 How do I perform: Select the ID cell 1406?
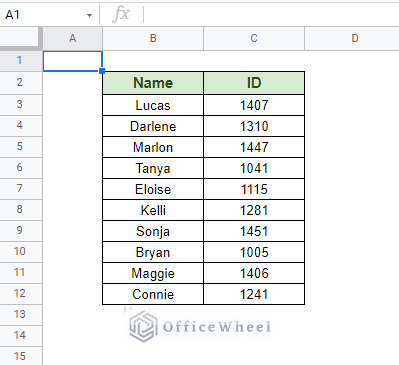[254, 273]
